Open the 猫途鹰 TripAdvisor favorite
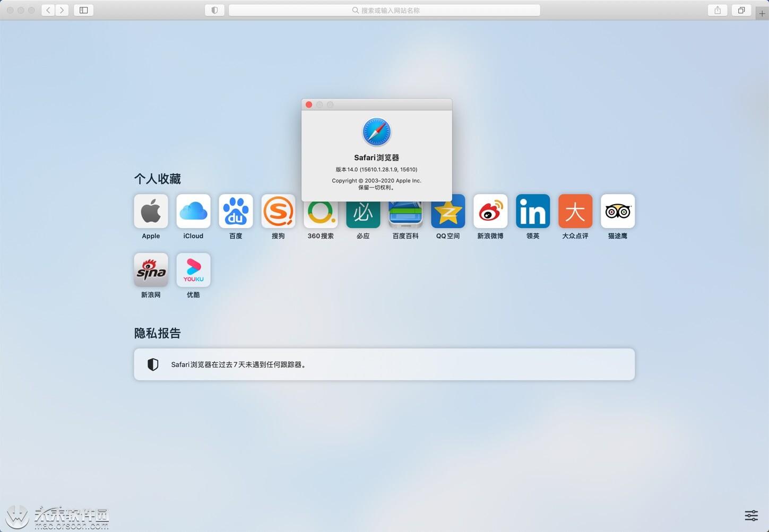Viewport: 769px width, 532px height. point(617,211)
